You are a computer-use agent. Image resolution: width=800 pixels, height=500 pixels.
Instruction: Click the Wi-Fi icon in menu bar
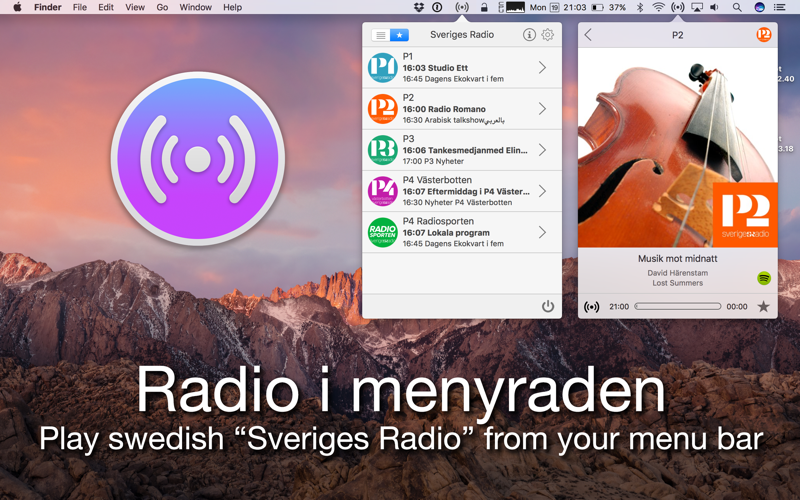coord(659,7)
